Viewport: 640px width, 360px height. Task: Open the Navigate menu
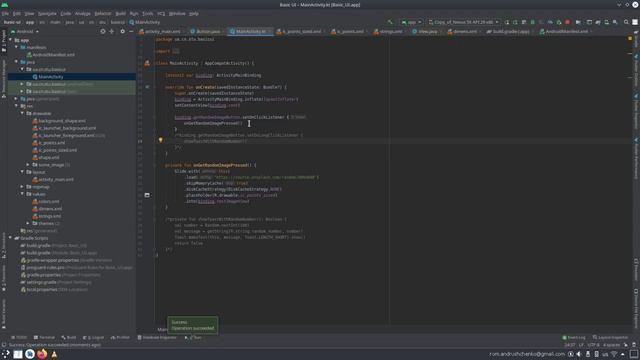[47, 13]
